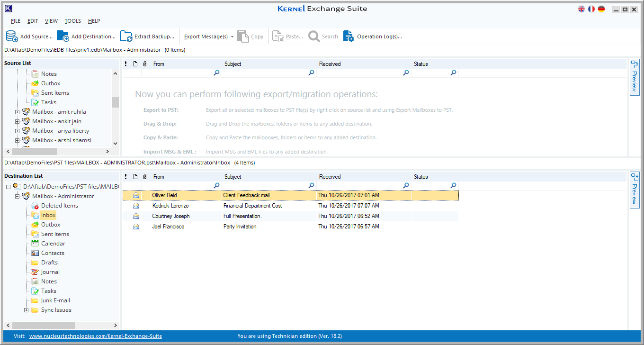Select the Full Presentation. mail subject
This screenshot has width=644, height=345.
[x=242, y=216]
